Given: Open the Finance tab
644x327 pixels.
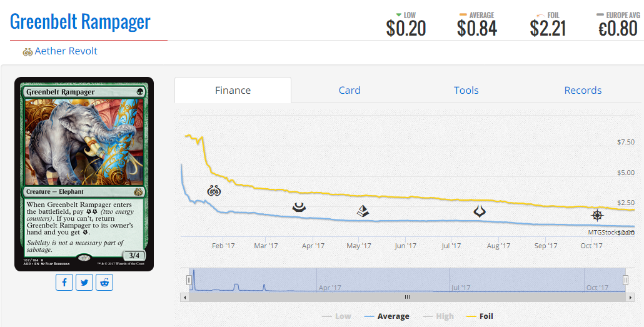Looking at the screenshot, I should 233,91.
